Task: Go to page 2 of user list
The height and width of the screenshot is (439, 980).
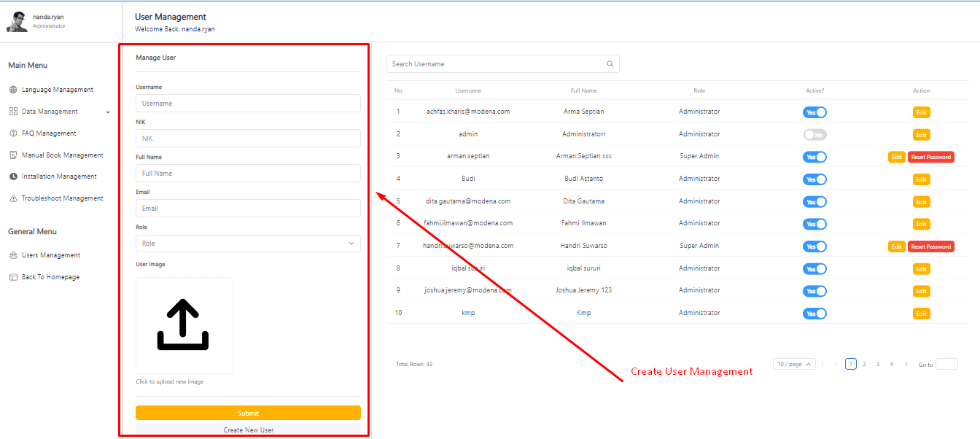Action: coord(864,364)
